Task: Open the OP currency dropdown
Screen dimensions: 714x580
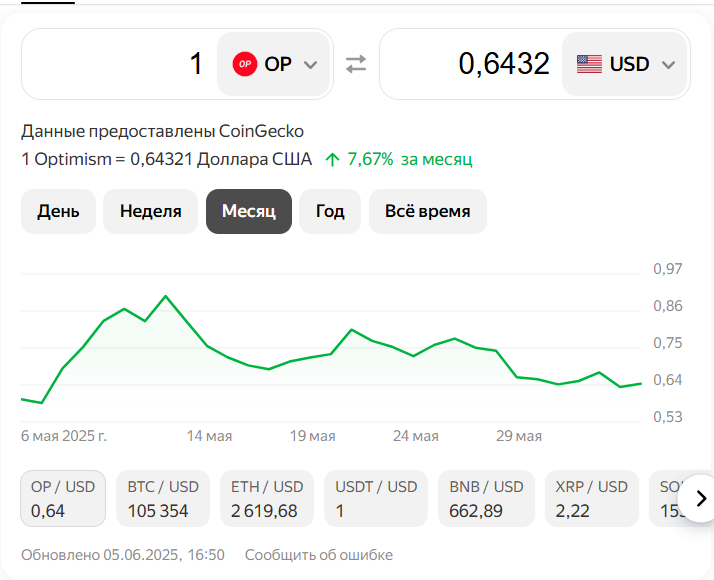Action: pos(274,64)
